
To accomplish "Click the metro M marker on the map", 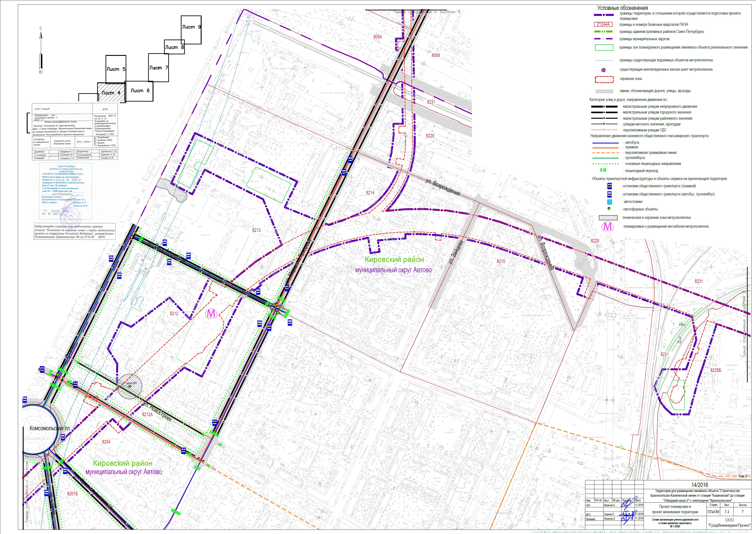I will point(211,313).
